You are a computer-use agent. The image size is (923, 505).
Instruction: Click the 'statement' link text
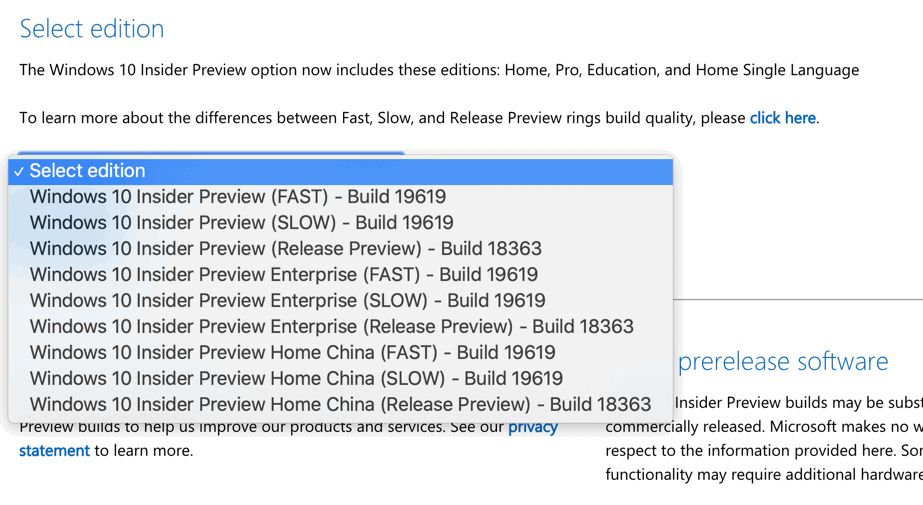pyautogui.click(x=54, y=451)
